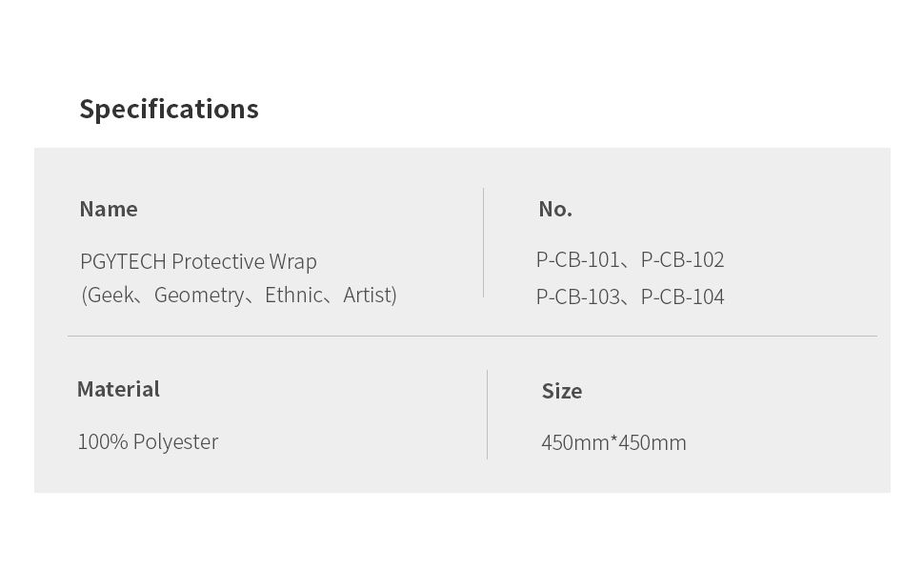Click the vertical divider beside Name section
The height and width of the screenshot is (572, 924).
[x=484, y=242]
